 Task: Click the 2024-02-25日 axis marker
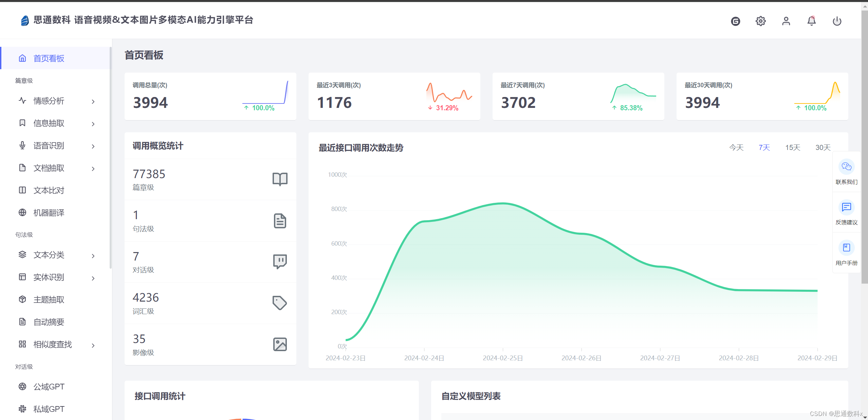pyautogui.click(x=503, y=358)
